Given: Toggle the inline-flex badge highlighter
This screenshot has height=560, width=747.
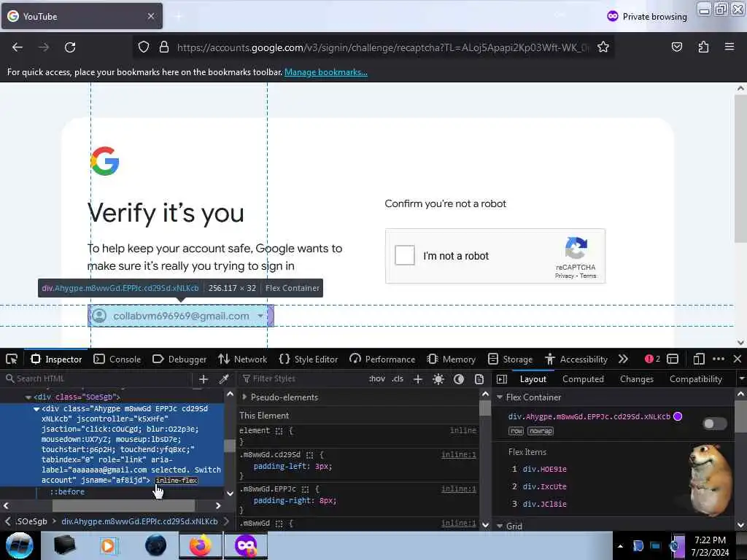Looking at the screenshot, I should pos(177,481).
